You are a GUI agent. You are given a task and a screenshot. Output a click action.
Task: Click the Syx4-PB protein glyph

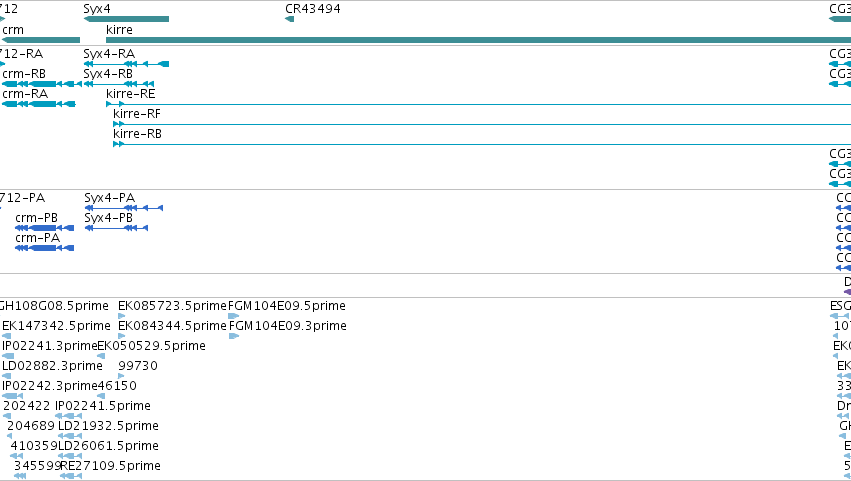[116, 228]
